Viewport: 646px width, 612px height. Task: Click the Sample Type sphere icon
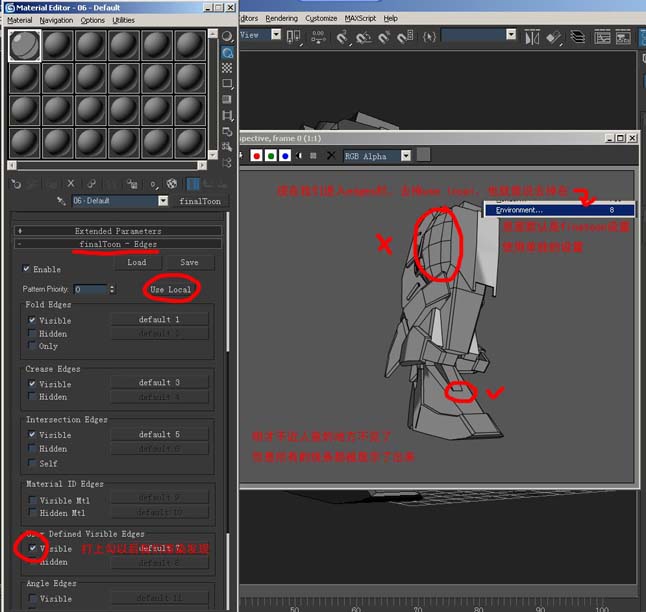tap(227, 37)
